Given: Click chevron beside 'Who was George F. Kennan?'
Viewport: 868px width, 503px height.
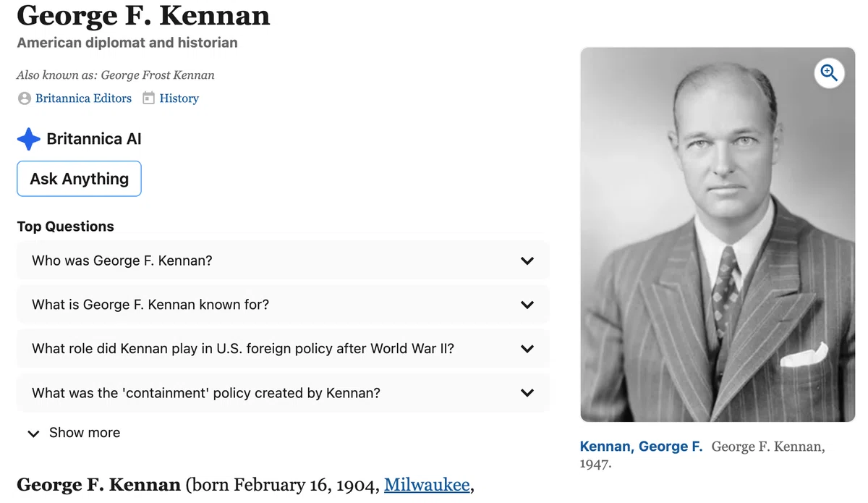Looking at the screenshot, I should click(x=527, y=261).
